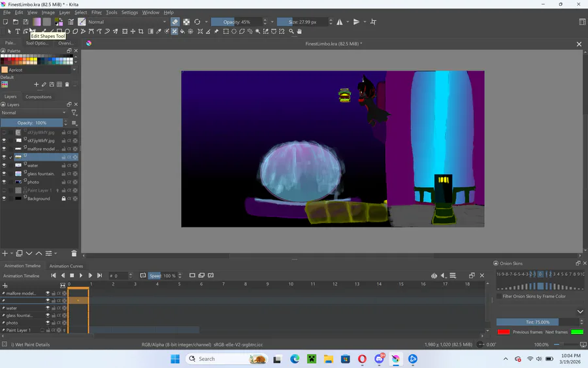The image size is (588, 368).
Task: Click the Open file folder icon
Action: pos(16,22)
